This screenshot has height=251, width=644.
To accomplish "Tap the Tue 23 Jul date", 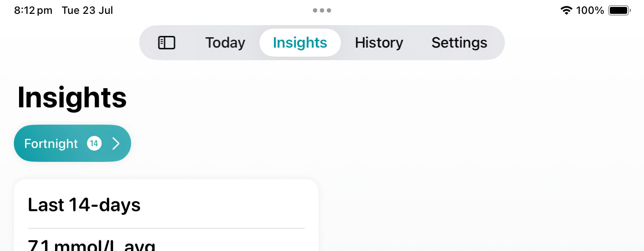I will pos(87,10).
